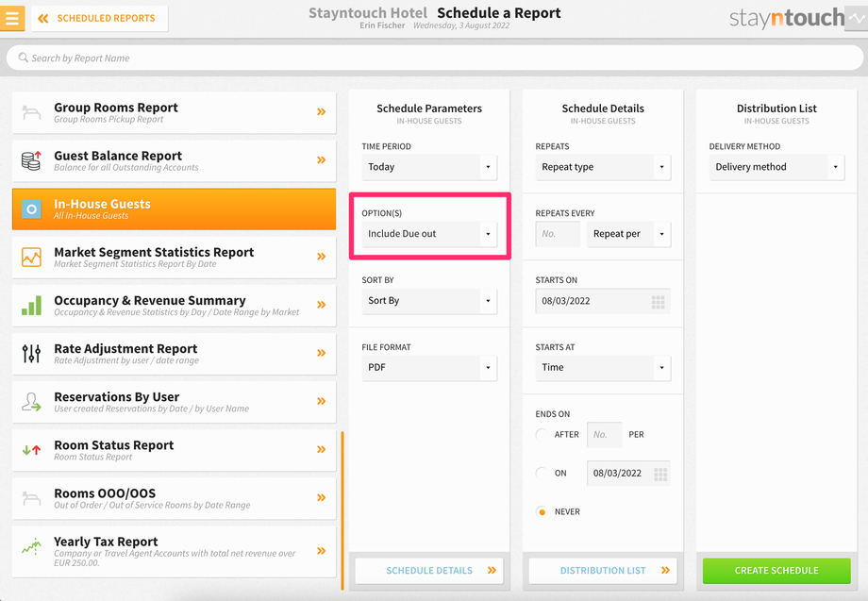Go back to Scheduled Reports

pyautogui.click(x=100, y=18)
